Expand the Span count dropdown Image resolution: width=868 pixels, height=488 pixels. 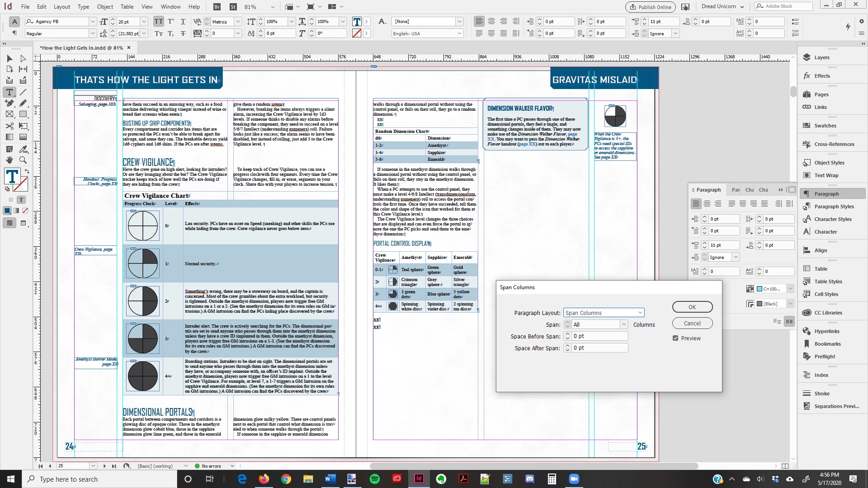click(624, 324)
